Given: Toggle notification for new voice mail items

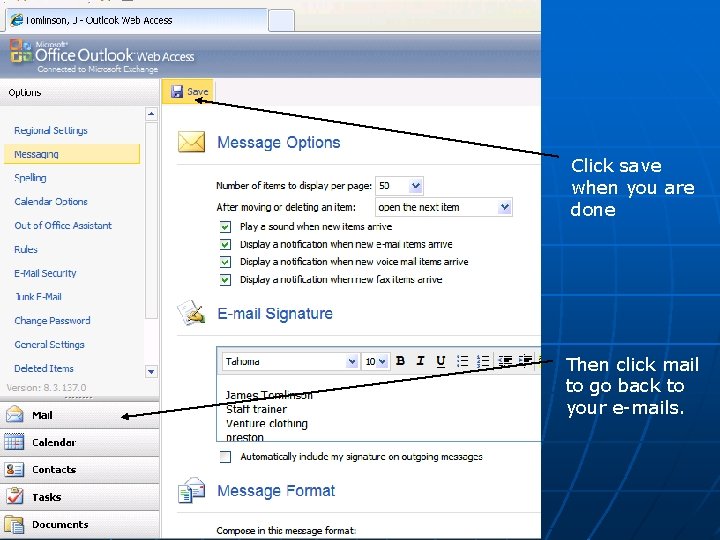Looking at the screenshot, I should click(225, 262).
